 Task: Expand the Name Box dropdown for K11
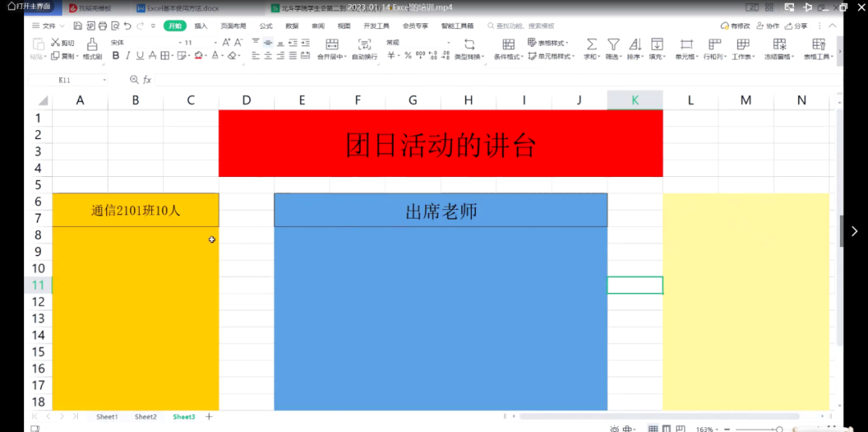tap(104, 80)
